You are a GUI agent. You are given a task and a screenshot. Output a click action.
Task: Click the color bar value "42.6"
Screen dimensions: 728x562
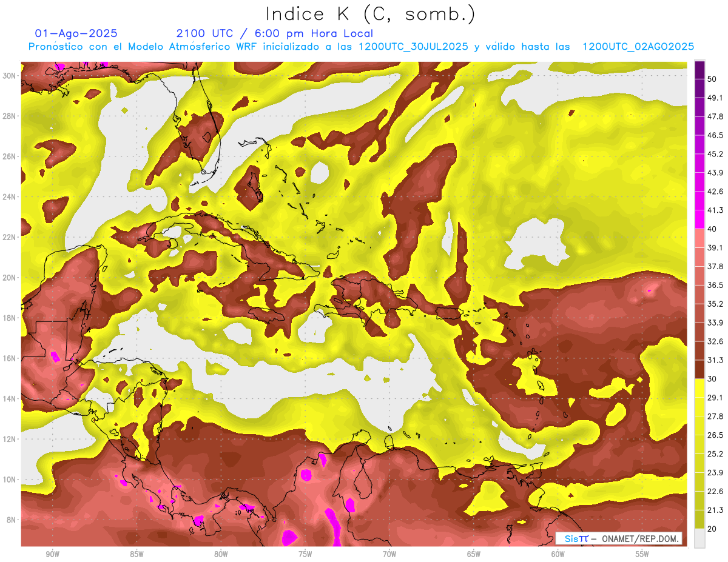(x=715, y=192)
